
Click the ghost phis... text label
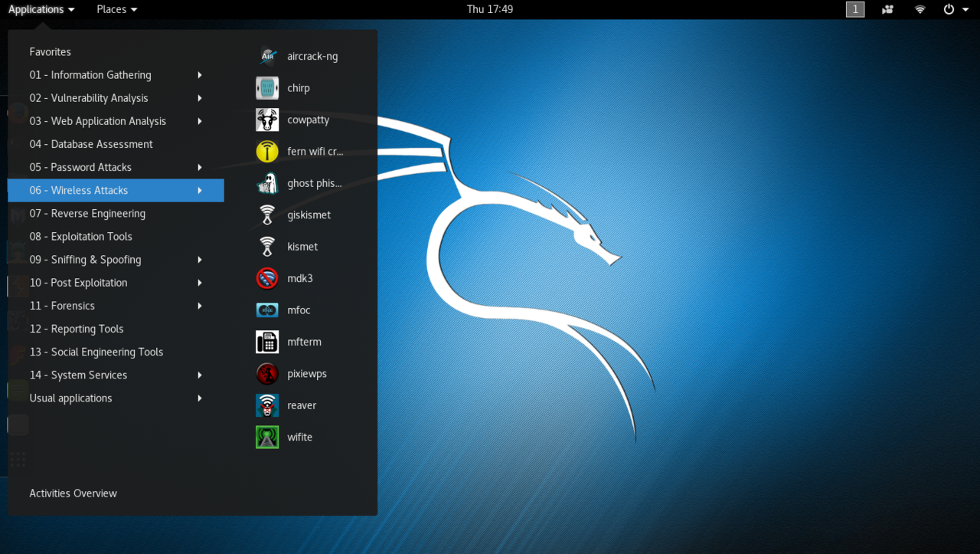315,183
